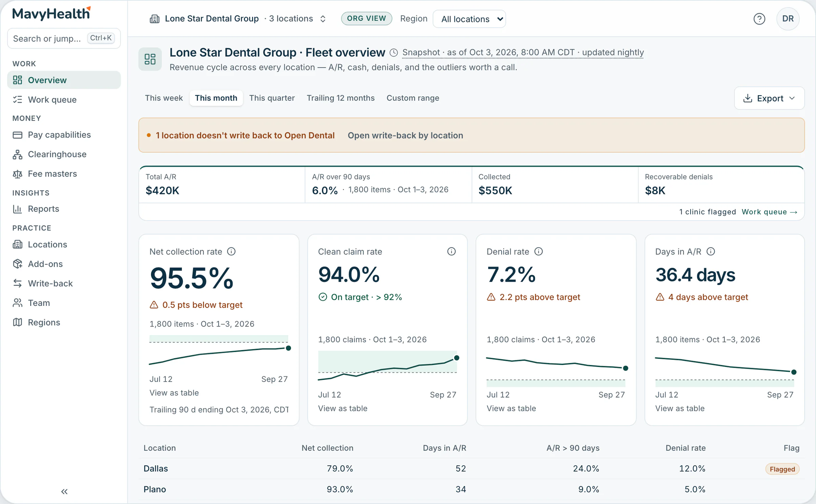
Task: Click the Regions map icon
Action: [17, 323]
